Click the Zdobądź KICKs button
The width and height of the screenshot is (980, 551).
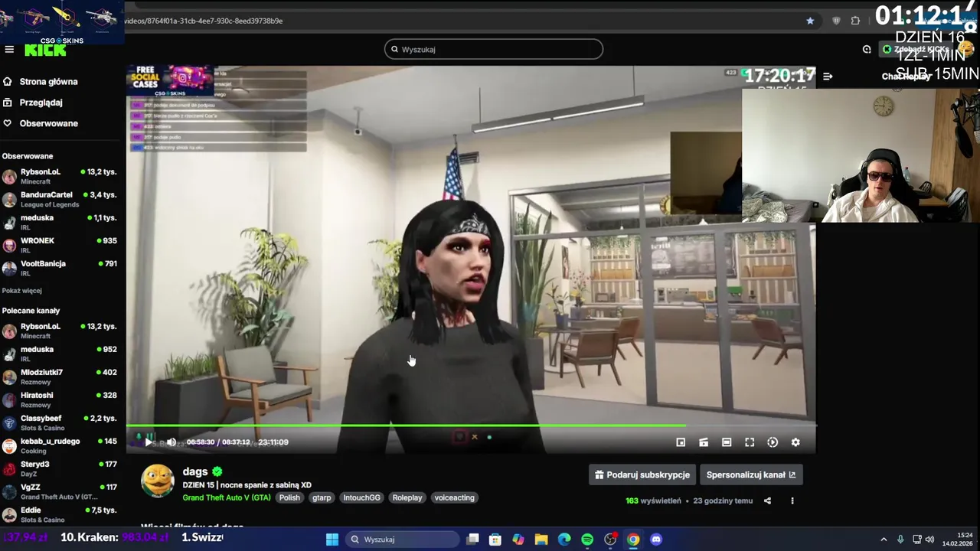click(x=916, y=49)
